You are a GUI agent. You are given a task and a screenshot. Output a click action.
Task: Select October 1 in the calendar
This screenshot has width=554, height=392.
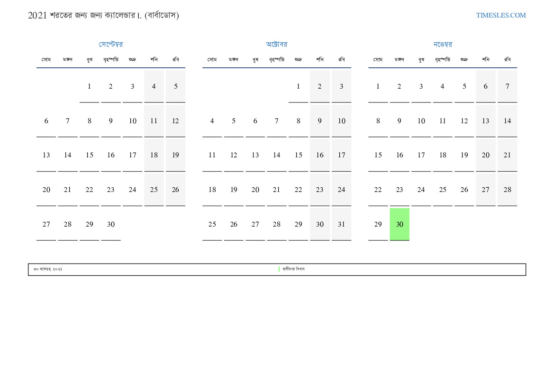[x=298, y=86]
